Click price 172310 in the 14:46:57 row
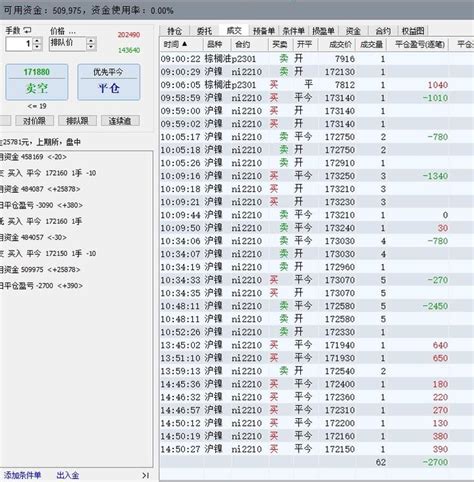This screenshot has width=474, height=482. coord(340,410)
